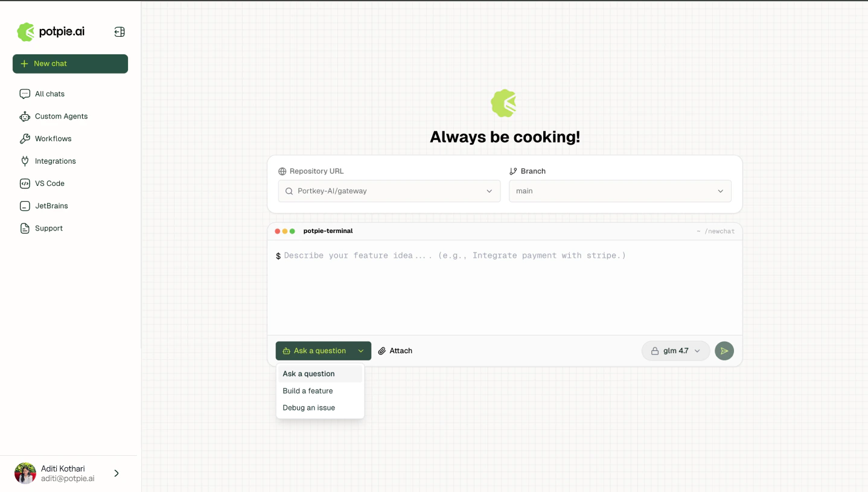Image resolution: width=868 pixels, height=492 pixels.
Task: Expand the repository dropdown chevron
Action: coord(489,191)
